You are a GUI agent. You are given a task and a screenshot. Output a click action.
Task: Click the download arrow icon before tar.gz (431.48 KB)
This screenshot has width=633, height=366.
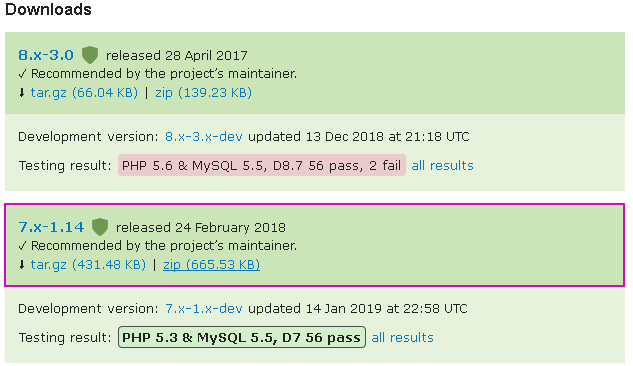22,265
